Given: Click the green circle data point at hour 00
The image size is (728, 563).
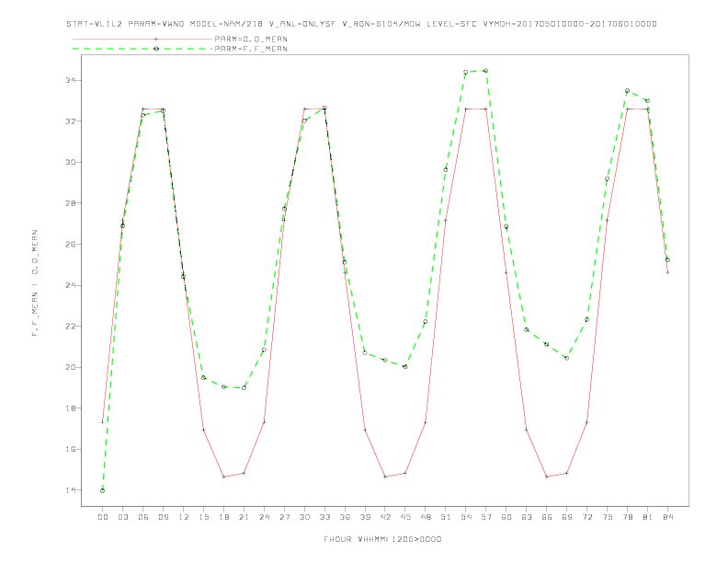Looking at the screenshot, I should pyautogui.click(x=103, y=490).
